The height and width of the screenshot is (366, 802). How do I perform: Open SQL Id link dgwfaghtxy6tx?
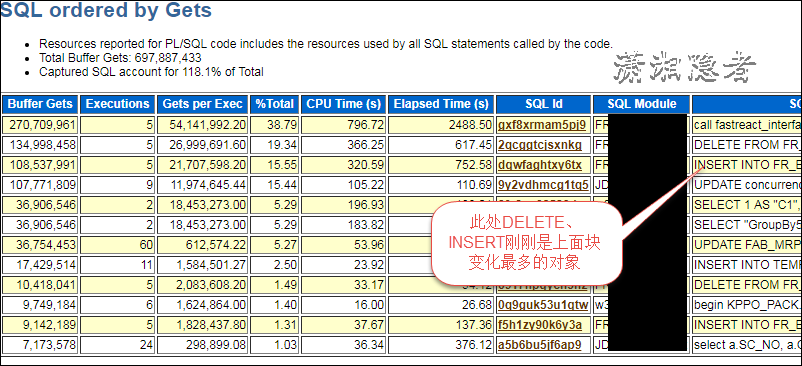click(540, 165)
